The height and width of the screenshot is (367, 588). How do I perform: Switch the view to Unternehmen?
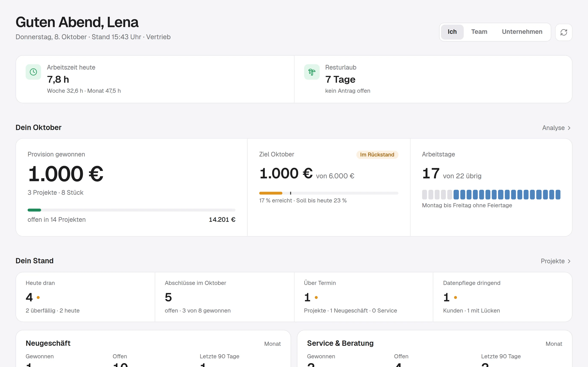(x=522, y=32)
